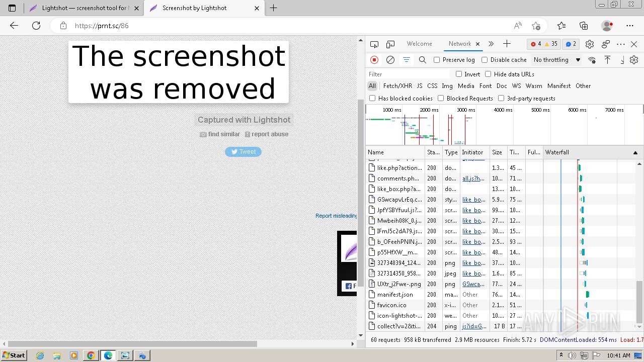
Task: Click the Tweet button
Action: [243, 151]
